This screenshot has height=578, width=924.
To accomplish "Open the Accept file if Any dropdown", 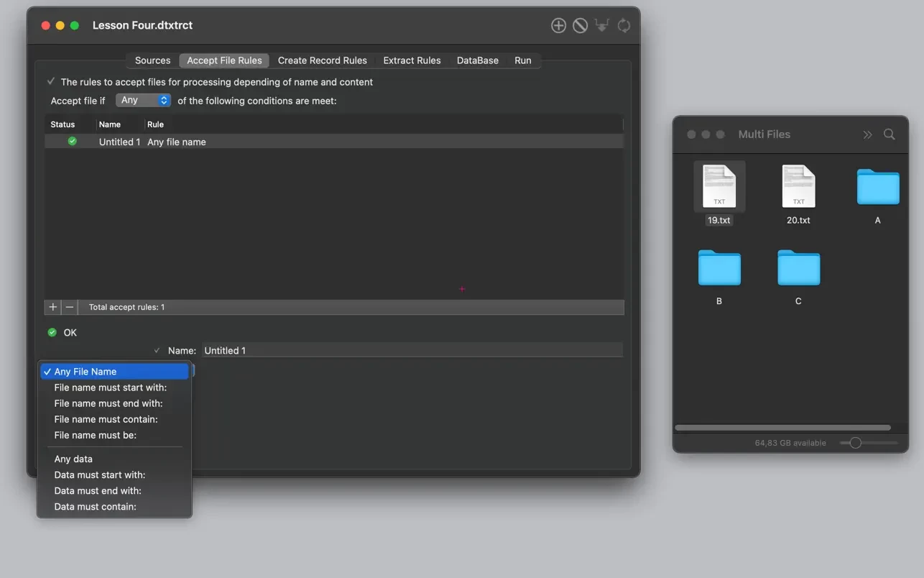I will 143,101.
